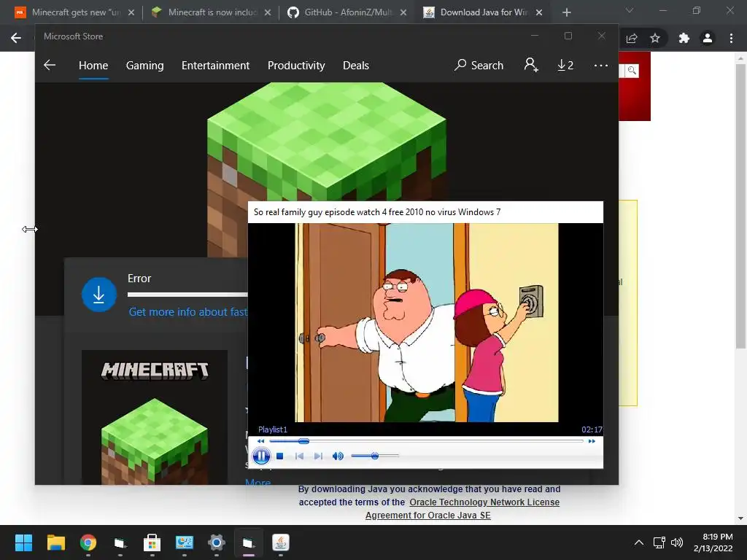Click the Java page search magnifier icon
The width and height of the screenshot is (747, 560).
(632, 71)
